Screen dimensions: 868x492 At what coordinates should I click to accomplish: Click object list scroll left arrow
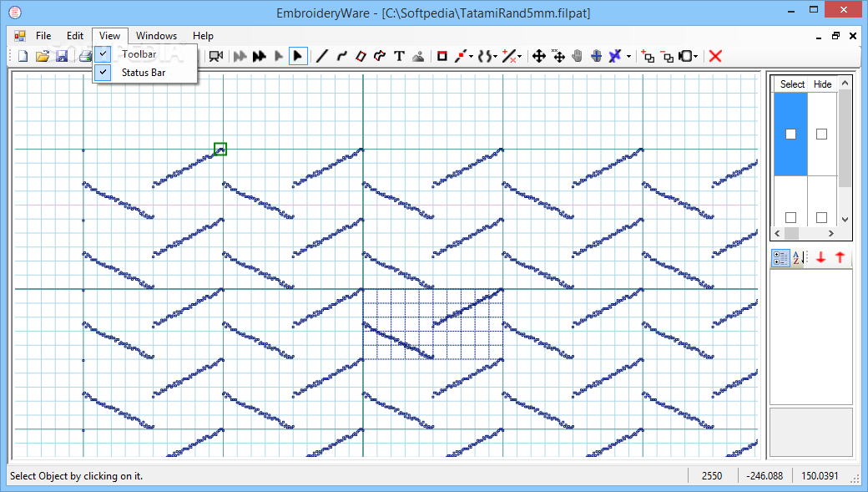(x=777, y=233)
